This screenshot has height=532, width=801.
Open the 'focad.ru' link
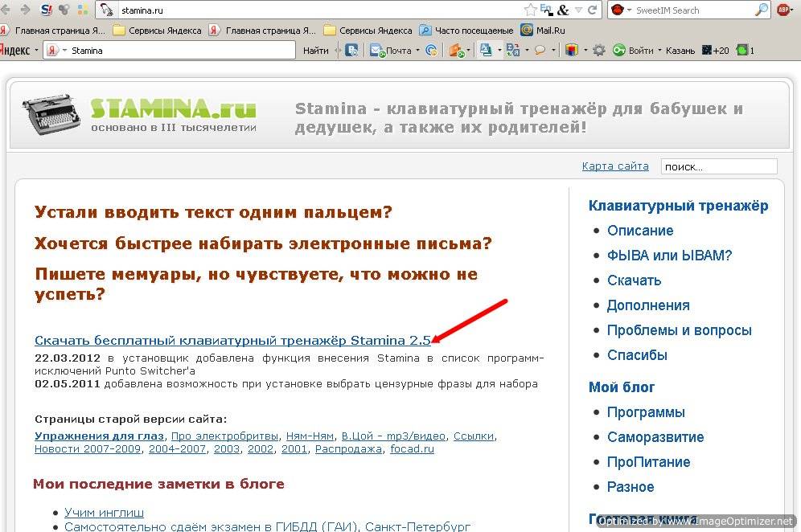[412, 448]
